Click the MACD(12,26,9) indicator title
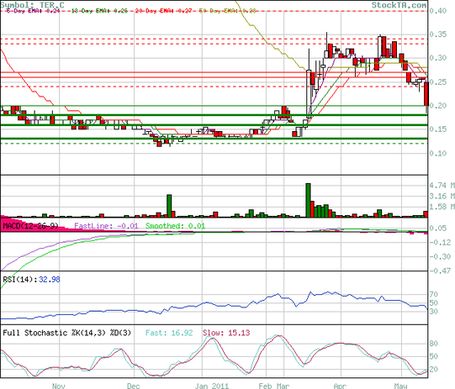The width and height of the screenshot is (455, 389). click(30, 226)
